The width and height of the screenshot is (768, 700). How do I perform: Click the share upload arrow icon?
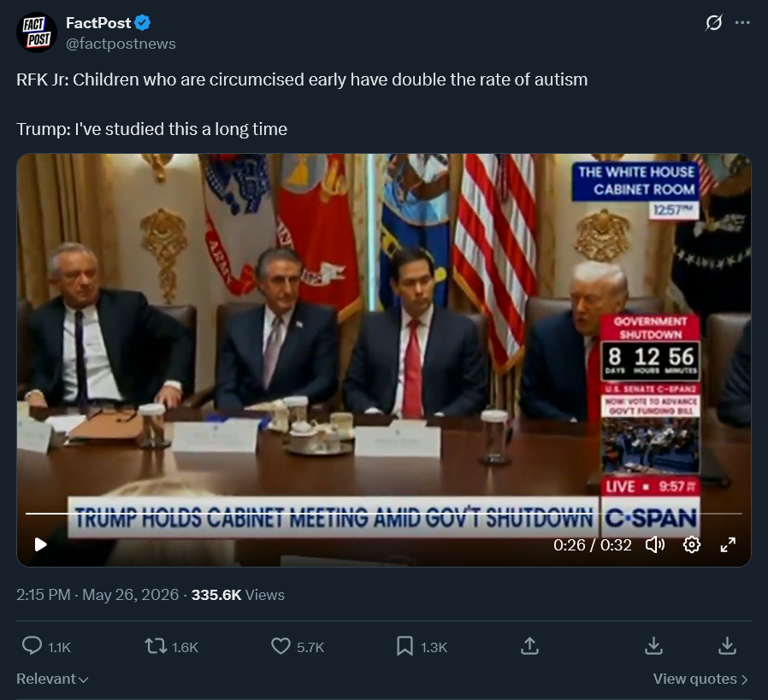[529, 646]
